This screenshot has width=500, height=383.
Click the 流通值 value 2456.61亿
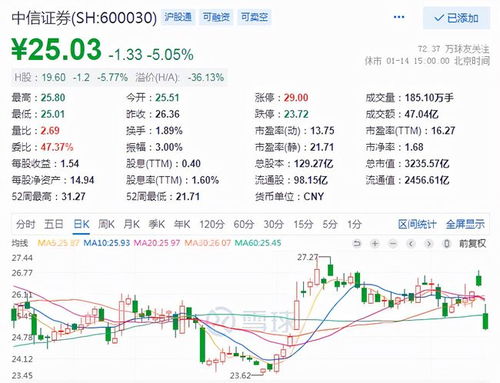coord(427,180)
